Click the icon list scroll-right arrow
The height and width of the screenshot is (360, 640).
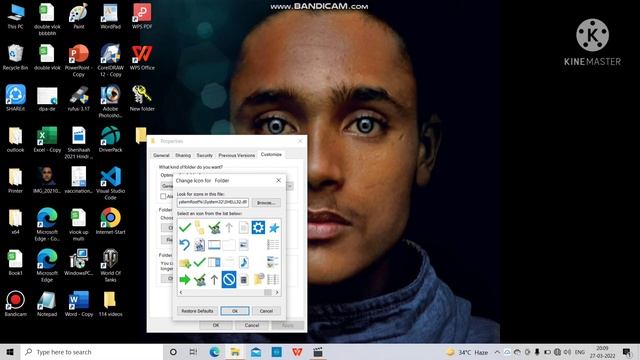(x=277, y=292)
